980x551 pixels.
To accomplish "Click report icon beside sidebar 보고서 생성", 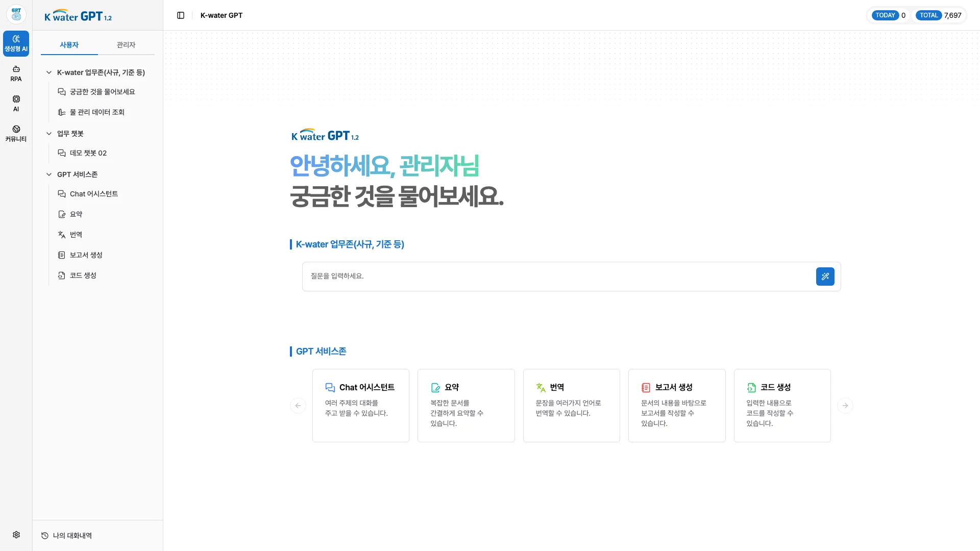I will click(62, 255).
